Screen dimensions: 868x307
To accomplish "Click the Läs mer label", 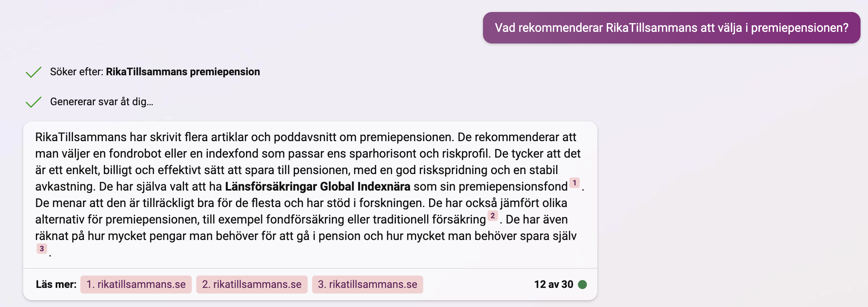I will tap(56, 285).
